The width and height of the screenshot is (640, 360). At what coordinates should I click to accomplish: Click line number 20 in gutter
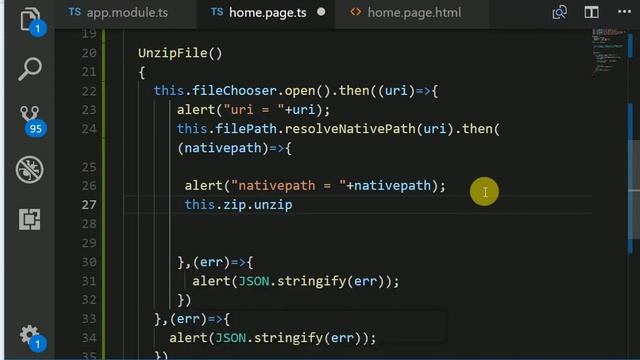pyautogui.click(x=89, y=53)
